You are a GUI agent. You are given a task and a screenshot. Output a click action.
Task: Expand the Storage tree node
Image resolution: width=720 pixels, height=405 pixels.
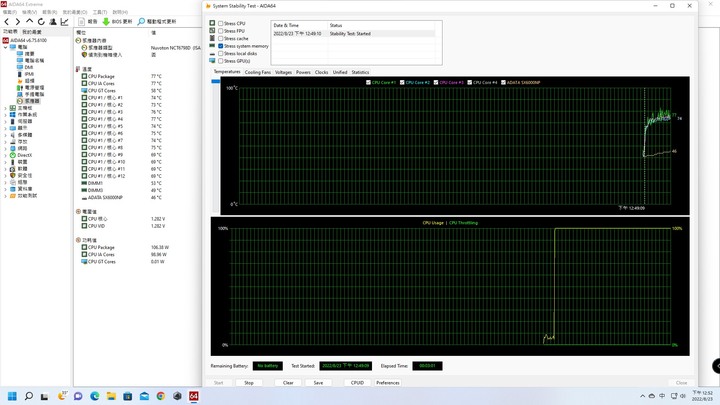coord(6,142)
